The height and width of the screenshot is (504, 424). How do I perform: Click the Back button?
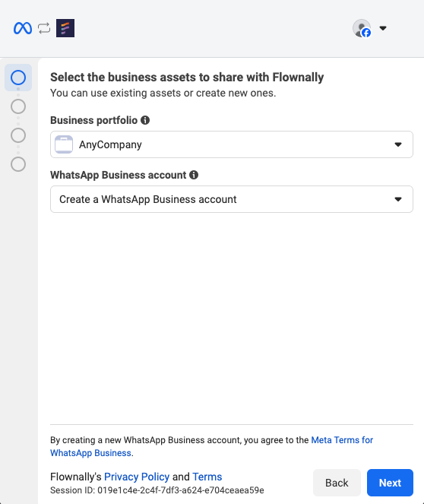(x=337, y=483)
